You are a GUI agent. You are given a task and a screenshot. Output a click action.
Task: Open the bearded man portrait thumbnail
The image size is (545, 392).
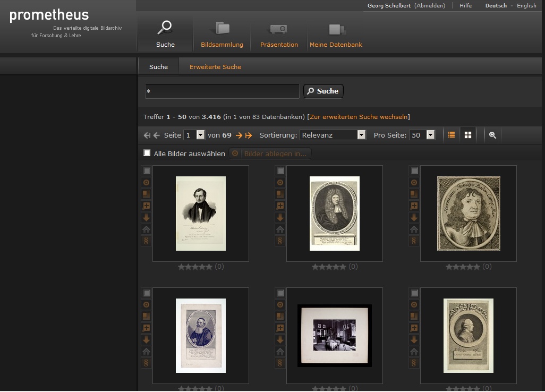click(201, 336)
